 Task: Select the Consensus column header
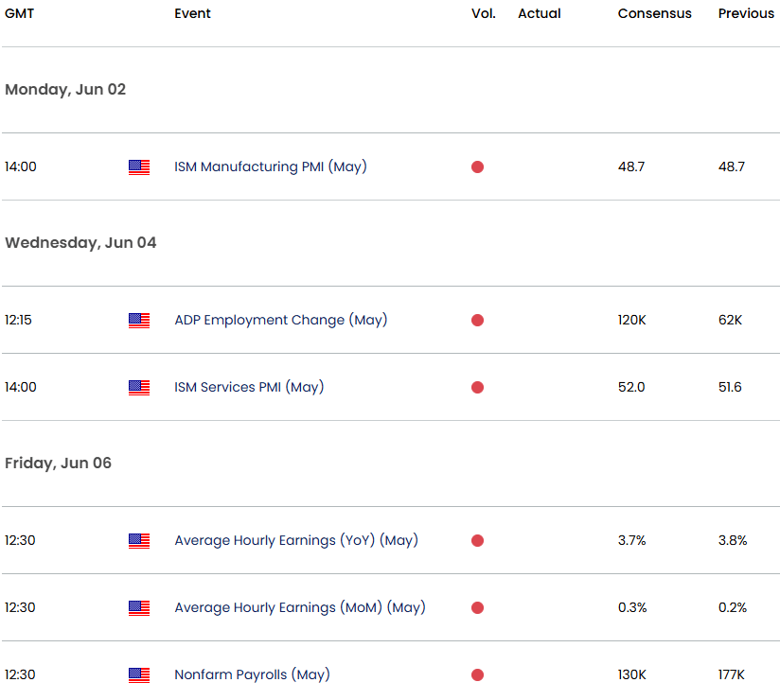tap(654, 13)
